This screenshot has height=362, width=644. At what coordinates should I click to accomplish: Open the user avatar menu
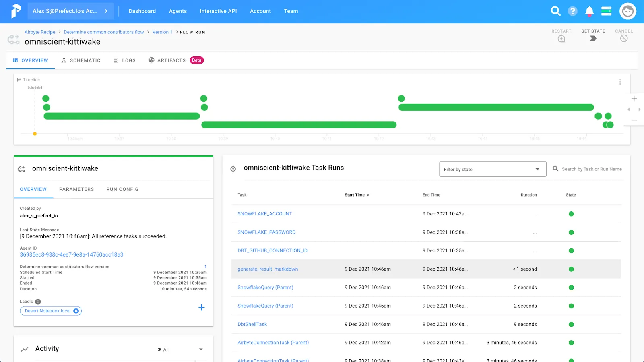click(627, 11)
